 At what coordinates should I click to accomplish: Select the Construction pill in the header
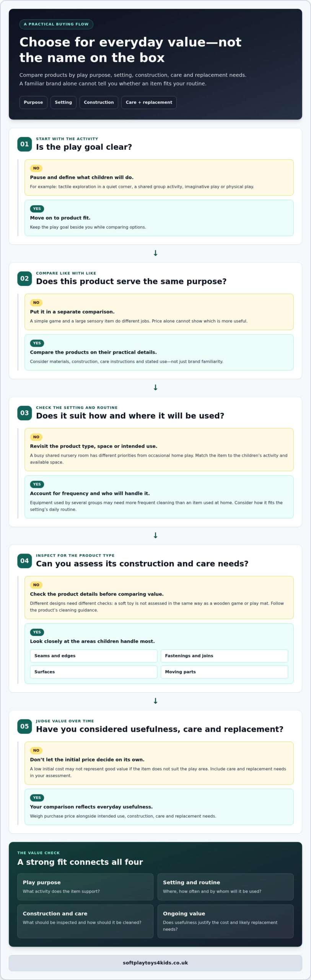[x=99, y=102]
